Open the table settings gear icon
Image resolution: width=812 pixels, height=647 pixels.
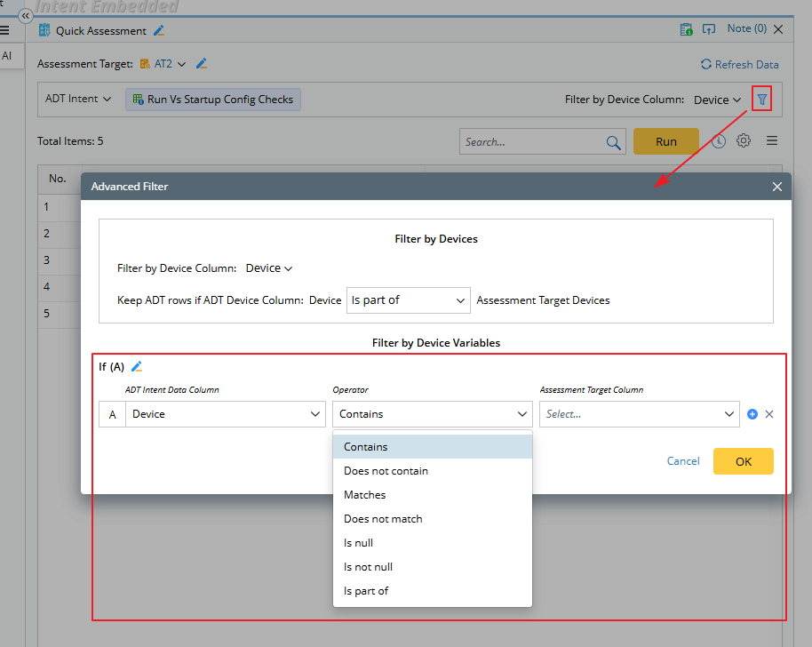[744, 141]
